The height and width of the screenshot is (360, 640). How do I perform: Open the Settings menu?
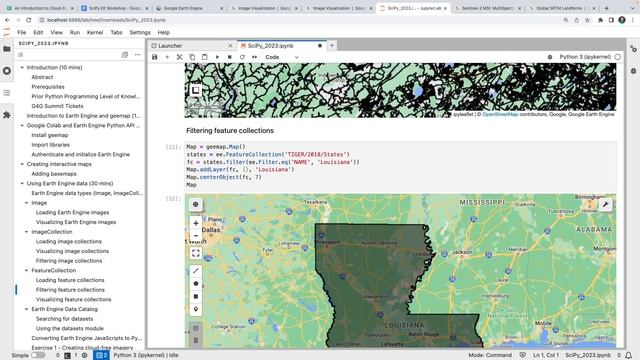coord(140,32)
